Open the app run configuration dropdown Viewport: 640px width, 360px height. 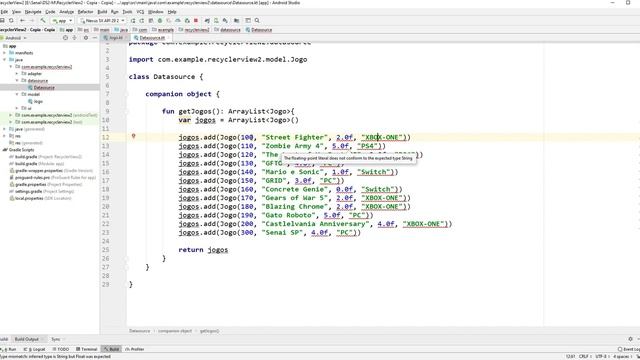coord(62,20)
